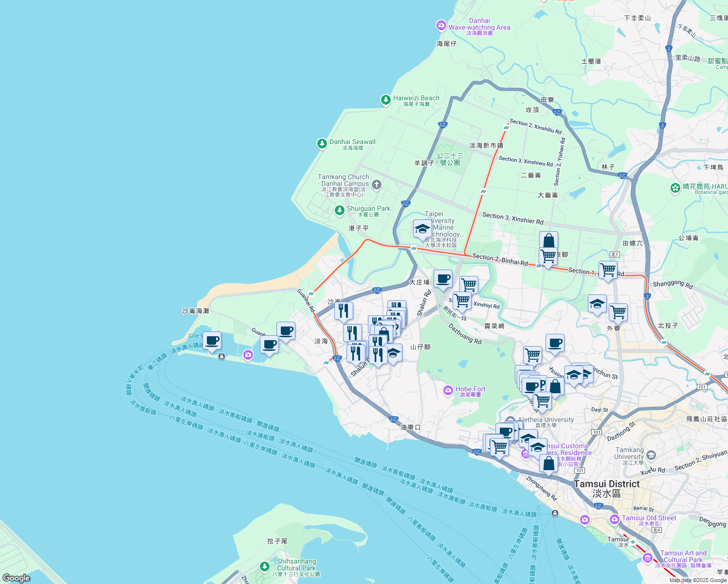
Task: Select the Shuiguan Park tree icon
Action: [x=339, y=211]
